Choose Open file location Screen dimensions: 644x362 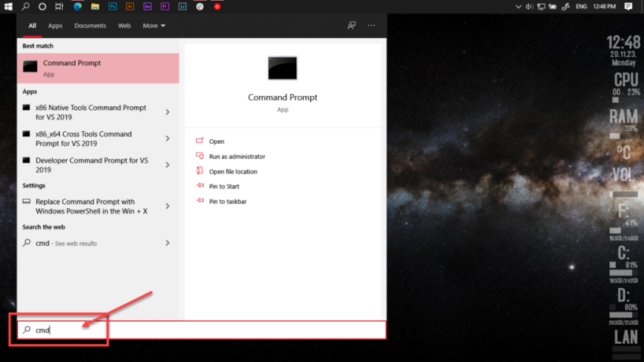click(x=233, y=172)
